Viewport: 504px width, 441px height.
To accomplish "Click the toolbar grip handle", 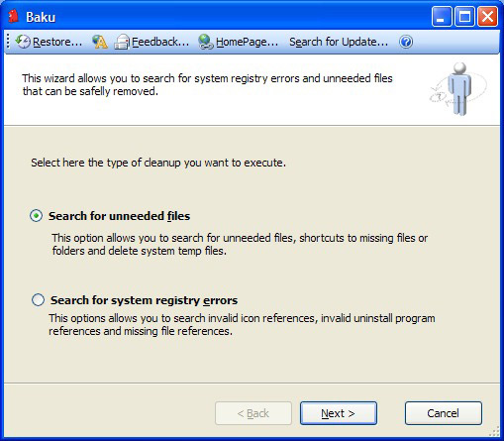I will pos(8,42).
